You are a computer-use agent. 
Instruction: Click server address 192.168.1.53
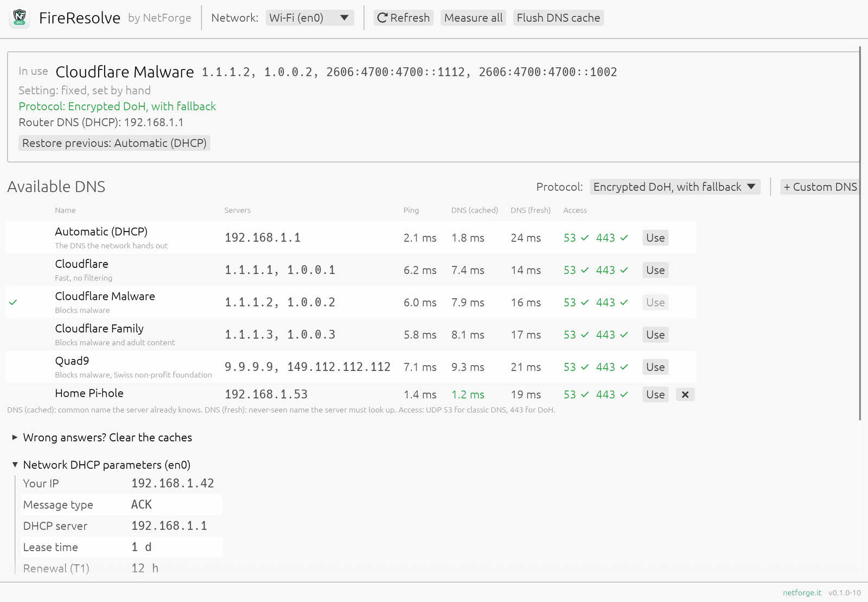[266, 394]
